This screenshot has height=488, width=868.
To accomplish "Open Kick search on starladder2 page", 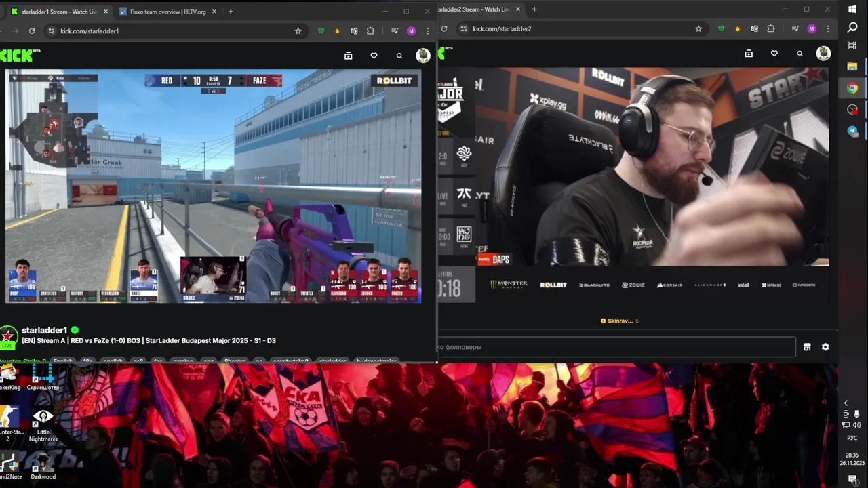I will [x=800, y=54].
